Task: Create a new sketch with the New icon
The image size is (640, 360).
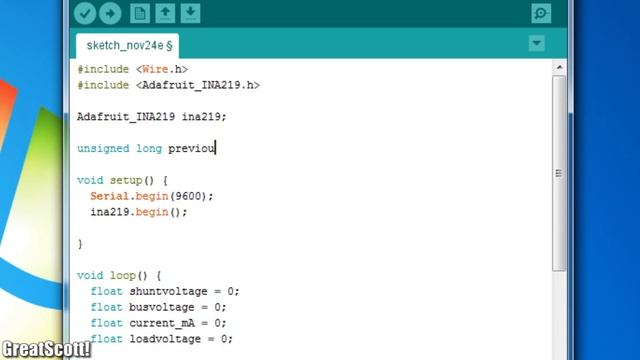Action: click(x=140, y=13)
